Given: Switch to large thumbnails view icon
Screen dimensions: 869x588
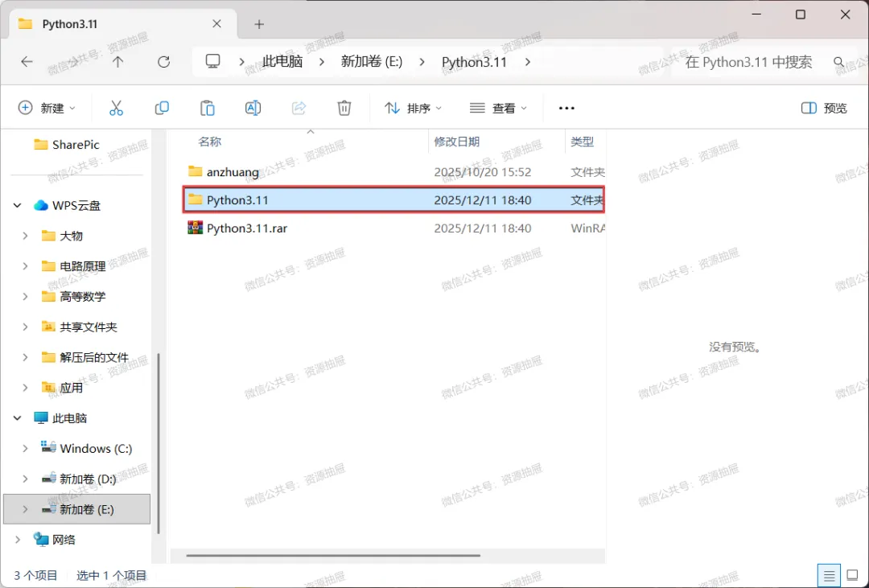Looking at the screenshot, I should [x=852, y=576].
